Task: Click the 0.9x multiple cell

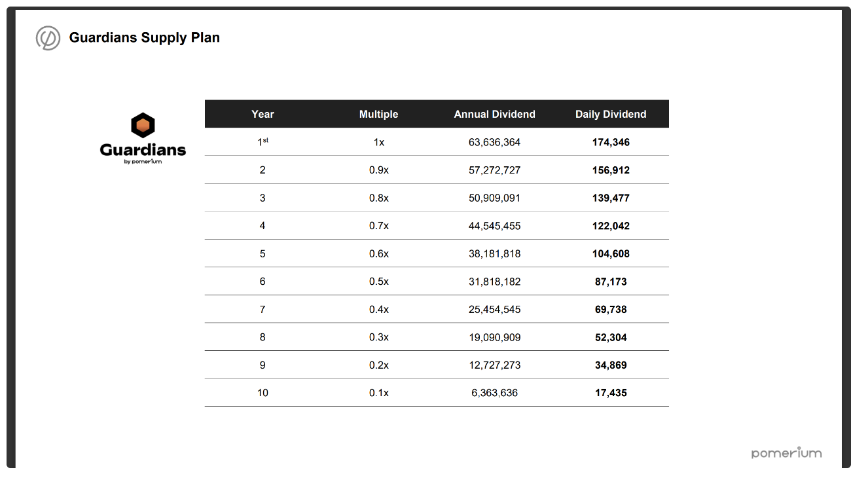Action: (378, 170)
